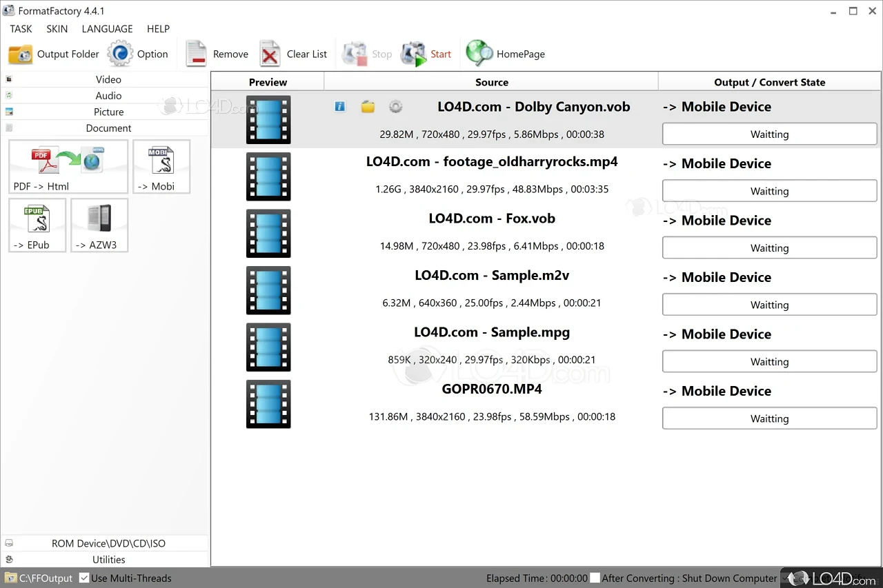Screen dimensions: 883x588
Task: Start the conversion with Start button
Action: click(415, 54)
